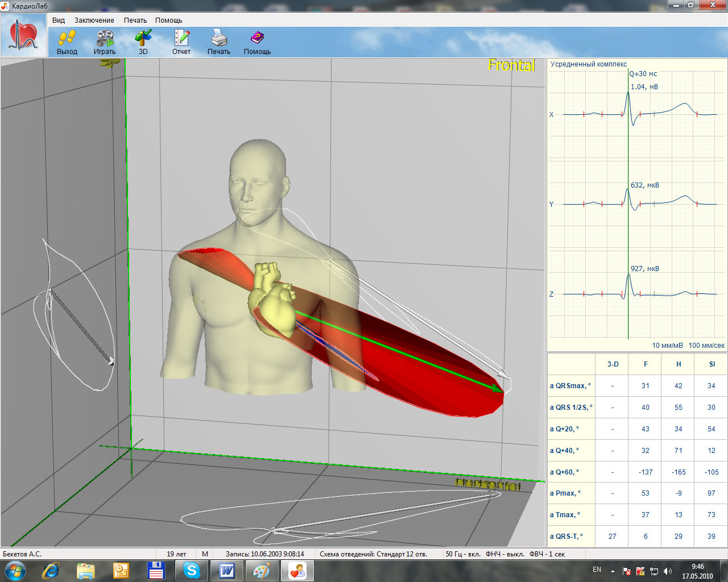Click the EN language indicator in tray
Image resolution: width=728 pixels, height=582 pixels.
[x=597, y=569]
